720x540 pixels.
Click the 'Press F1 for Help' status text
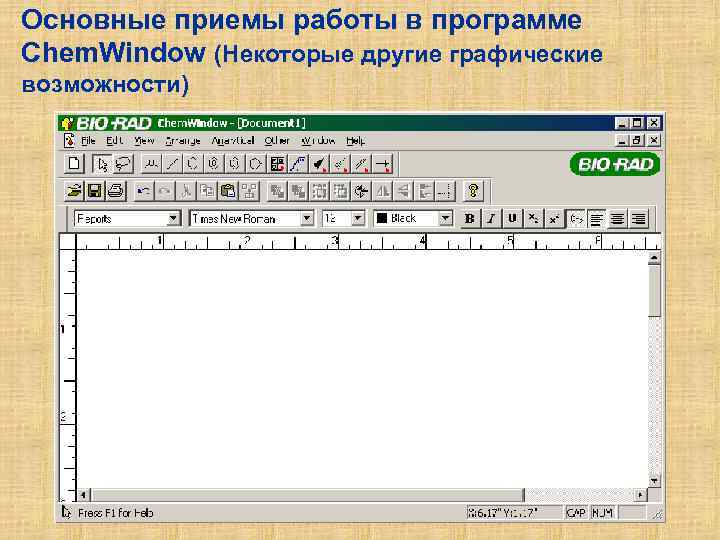115,513
